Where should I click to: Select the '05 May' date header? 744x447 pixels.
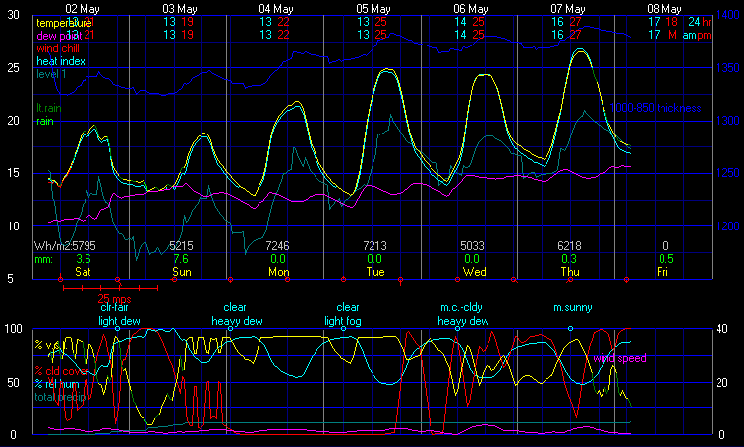point(373,9)
